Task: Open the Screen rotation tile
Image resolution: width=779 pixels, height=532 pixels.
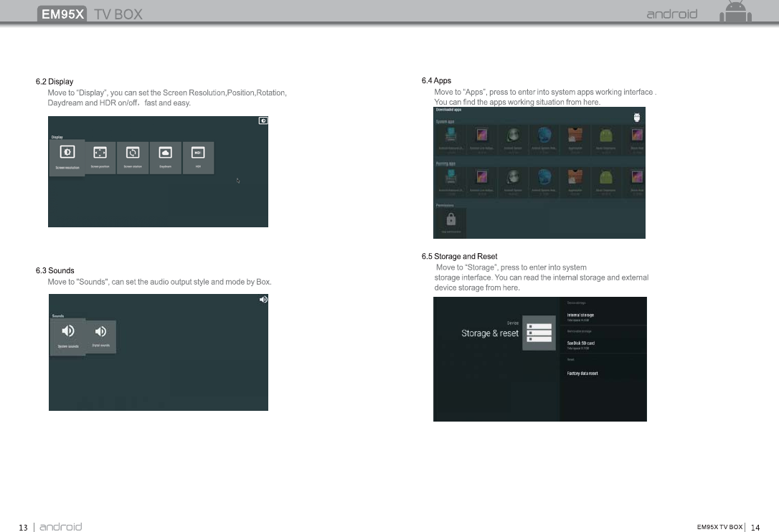Action: tap(133, 158)
